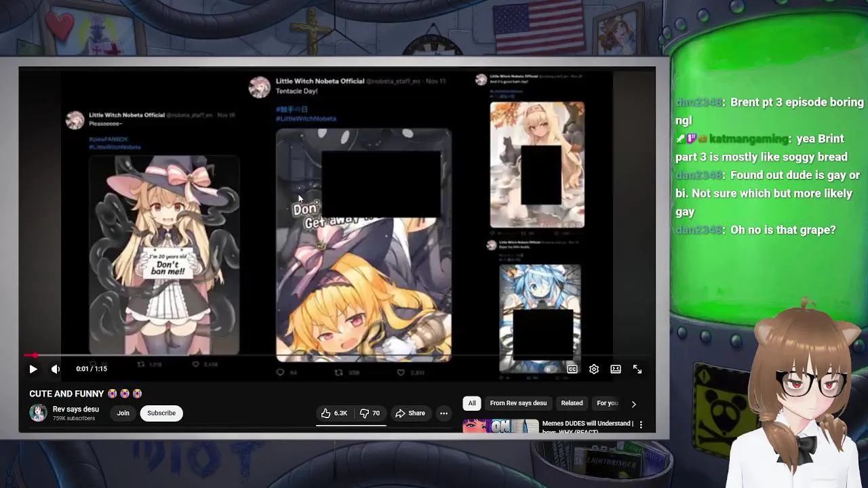This screenshot has width=868, height=488.
Task: Click the blue-haired character image
Action: [x=540, y=317]
